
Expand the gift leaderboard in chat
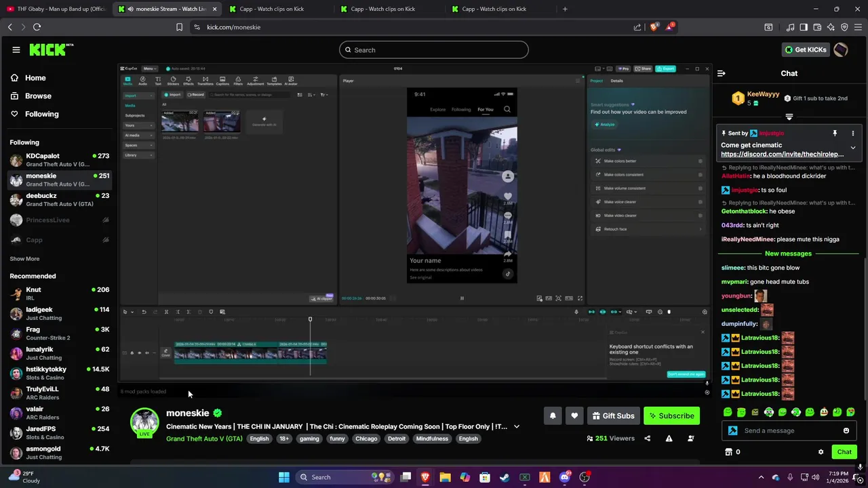pyautogui.click(x=789, y=117)
